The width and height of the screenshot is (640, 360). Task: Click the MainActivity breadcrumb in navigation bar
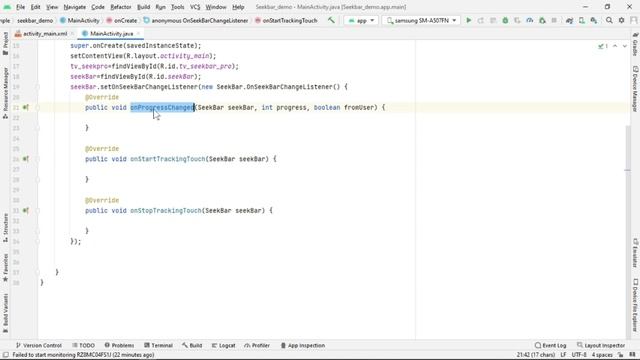(x=80, y=20)
